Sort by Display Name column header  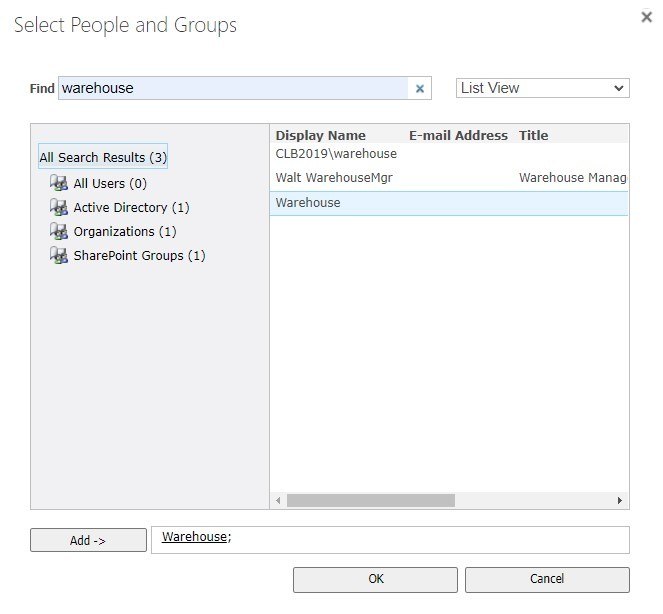click(320, 135)
